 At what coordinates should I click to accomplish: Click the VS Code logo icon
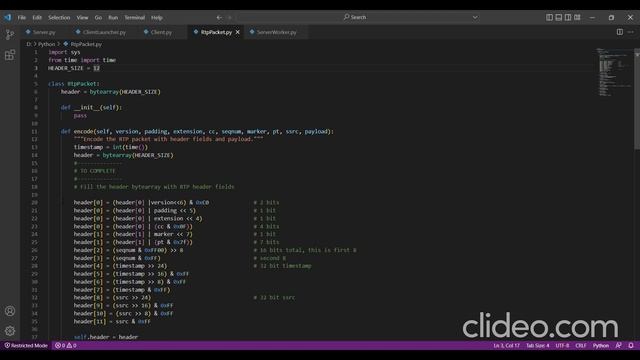8,17
